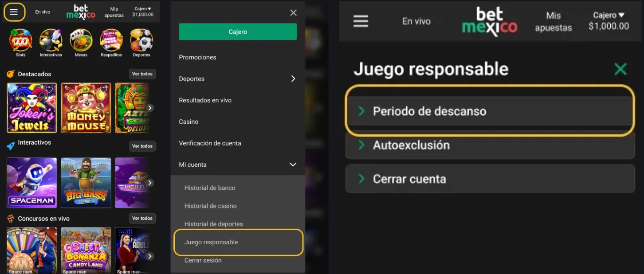644x274 pixels.
Task: Advance the Interactivos row with its arrow
Action: pos(150,183)
